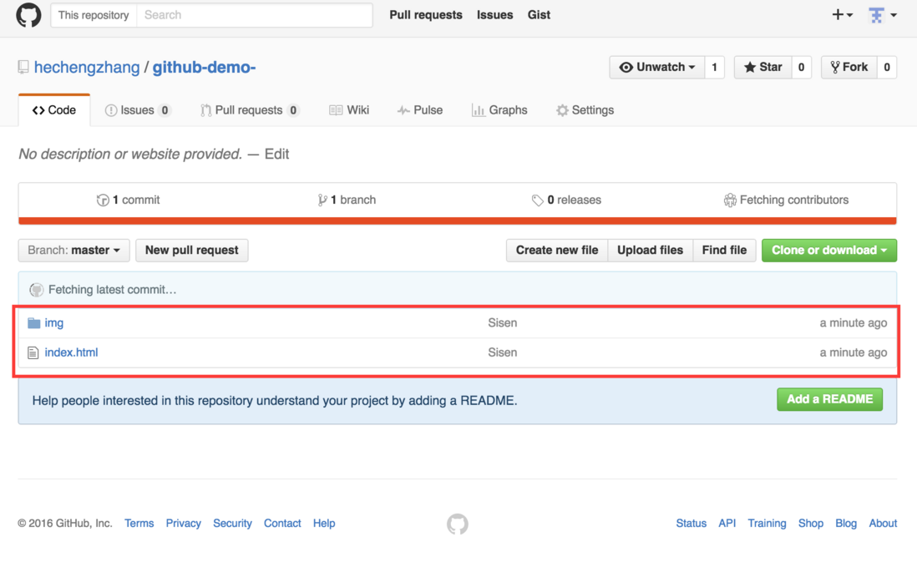Open the Graphs tab
This screenshot has width=917, height=588.
point(500,110)
